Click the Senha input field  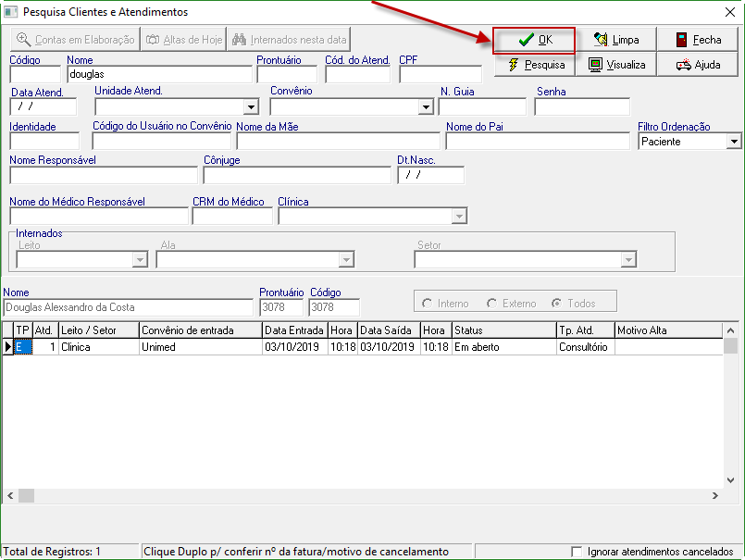[582, 106]
